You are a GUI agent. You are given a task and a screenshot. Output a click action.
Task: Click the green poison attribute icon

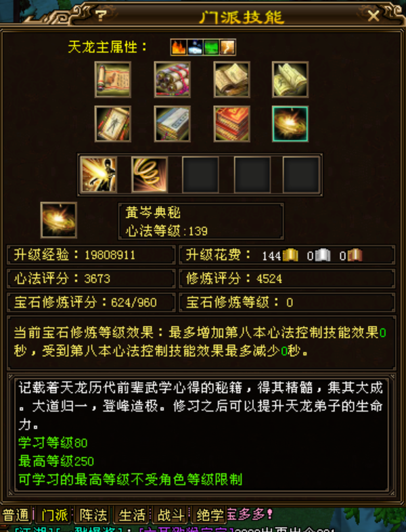pos(211,47)
